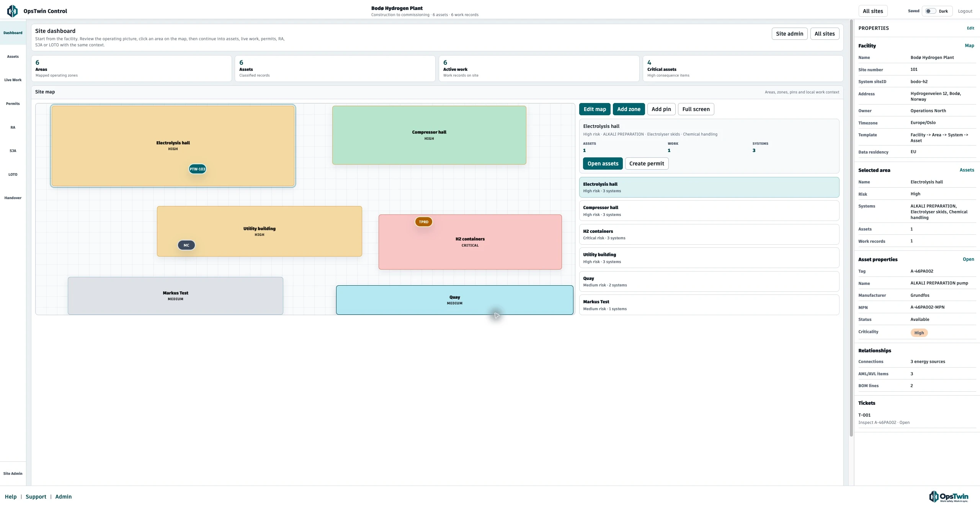Click the Support footer link
The width and height of the screenshot is (980, 507).
[x=36, y=497]
